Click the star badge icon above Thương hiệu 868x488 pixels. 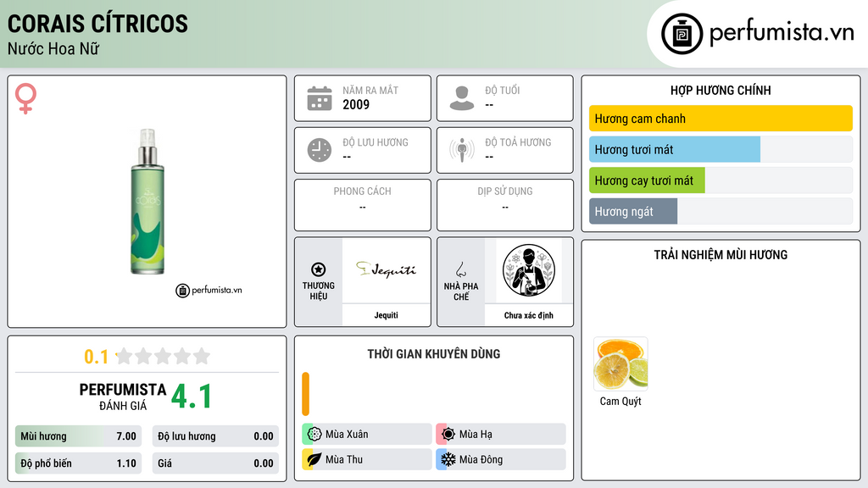319,269
